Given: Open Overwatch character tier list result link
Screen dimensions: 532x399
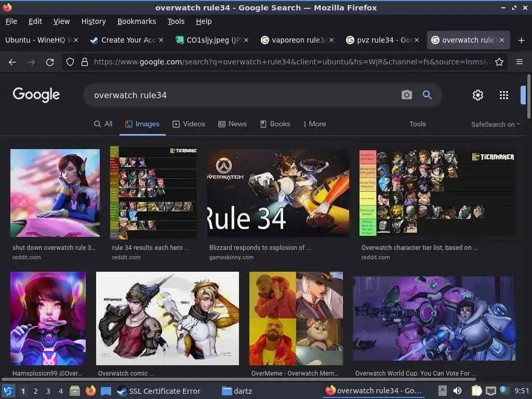Looking at the screenshot, I should click(x=420, y=248).
